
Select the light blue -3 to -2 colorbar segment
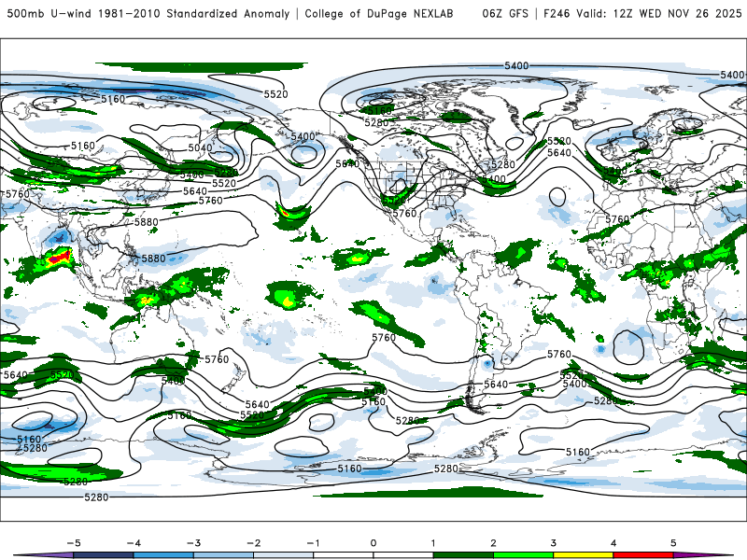[223, 555]
